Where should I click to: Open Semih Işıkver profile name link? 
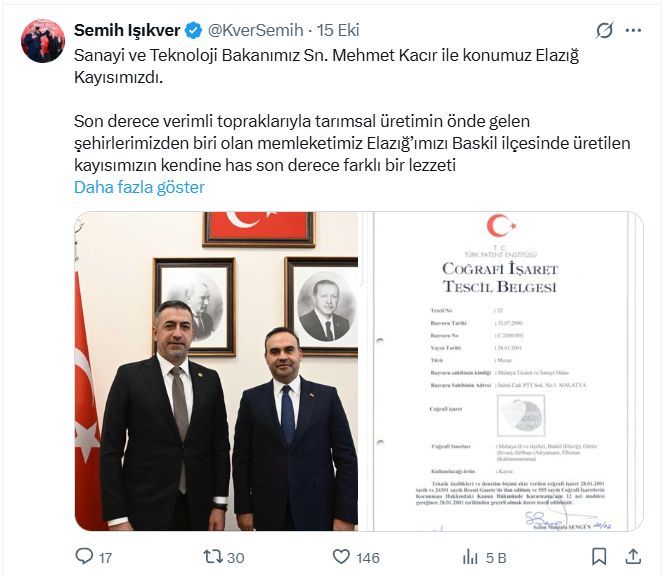coord(127,30)
